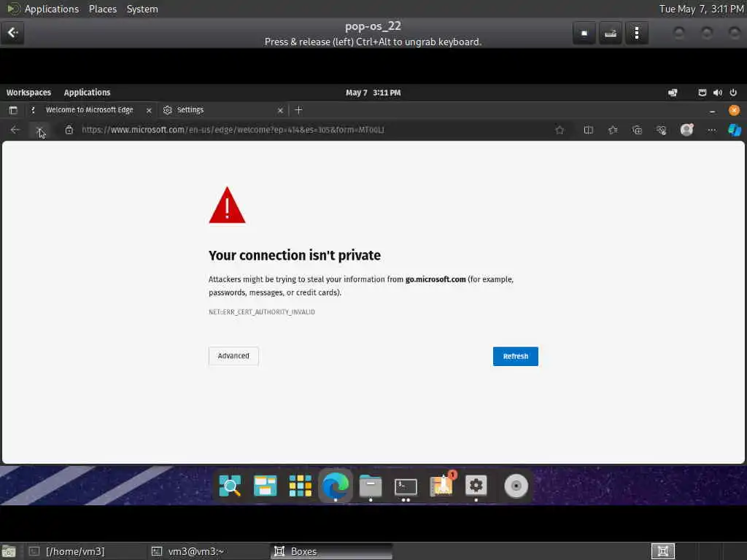Open a new tab

coord(298,110)
